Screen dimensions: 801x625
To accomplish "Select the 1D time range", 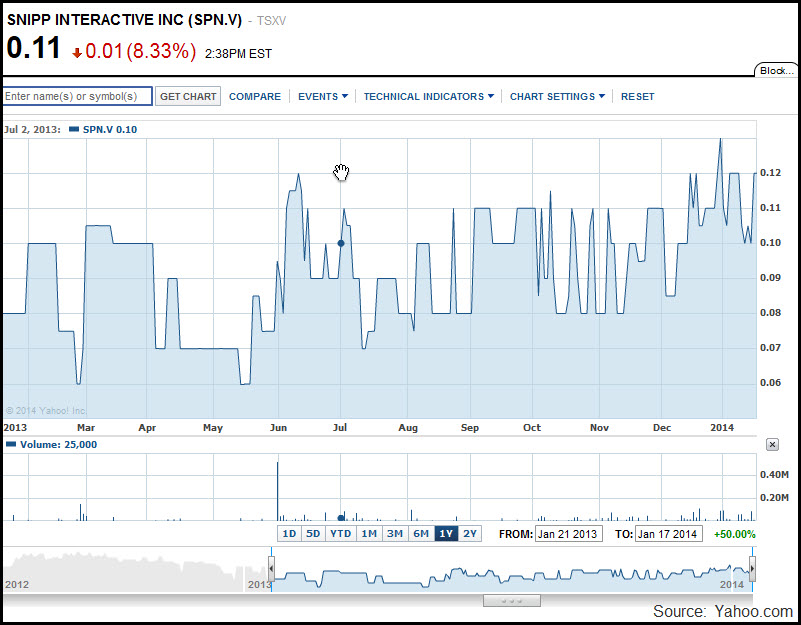I will (x=289, y=534).
